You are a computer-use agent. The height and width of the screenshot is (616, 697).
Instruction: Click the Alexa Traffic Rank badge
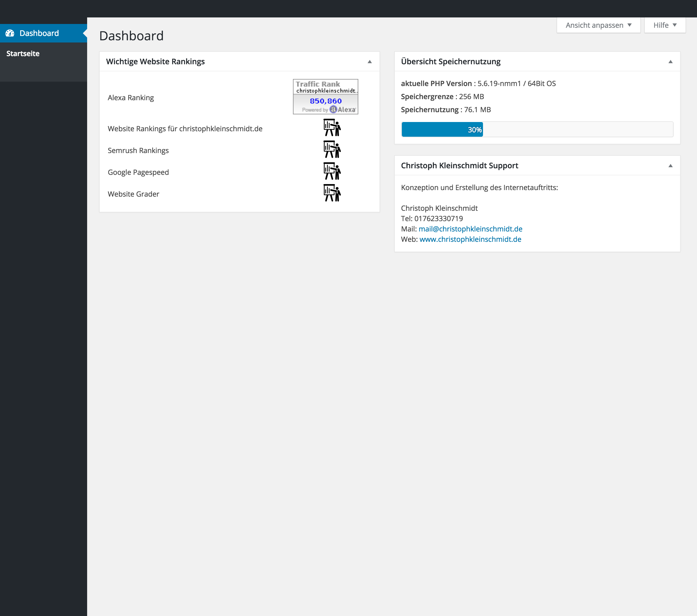click(x=325, y=96)
